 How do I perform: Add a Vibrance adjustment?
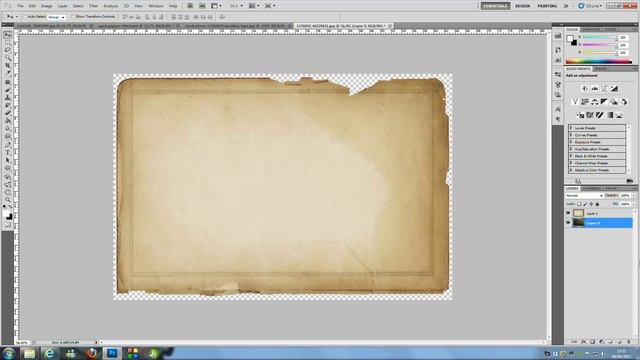[575, 102]
